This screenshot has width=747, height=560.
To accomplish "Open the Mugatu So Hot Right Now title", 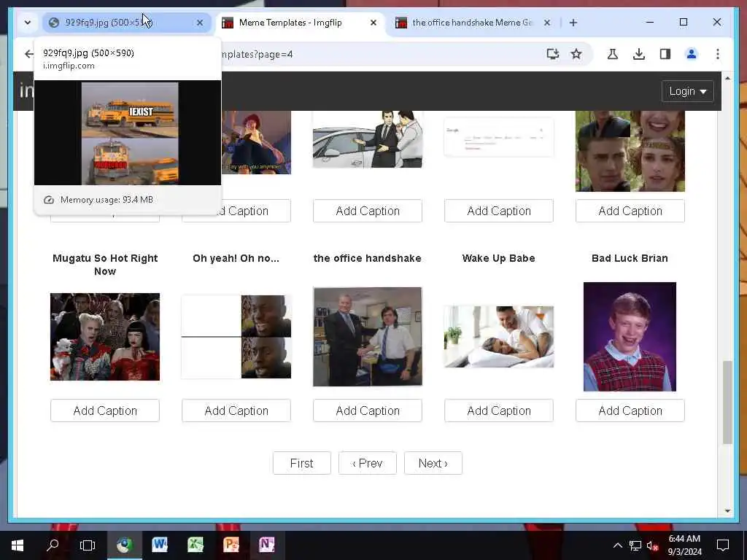I will point(105,265).
